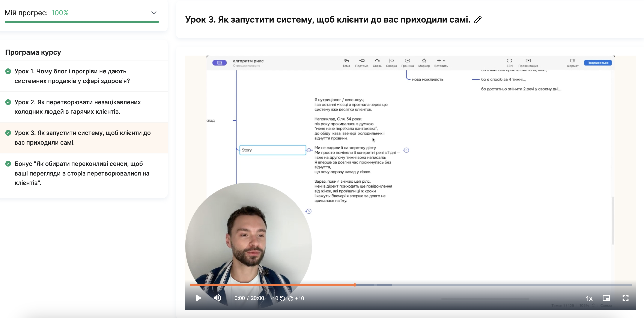Toggle completion checkmark for Бонус lesson
Image resolution: width=644 pixels, height=318 pixels.
pos(8,164)
